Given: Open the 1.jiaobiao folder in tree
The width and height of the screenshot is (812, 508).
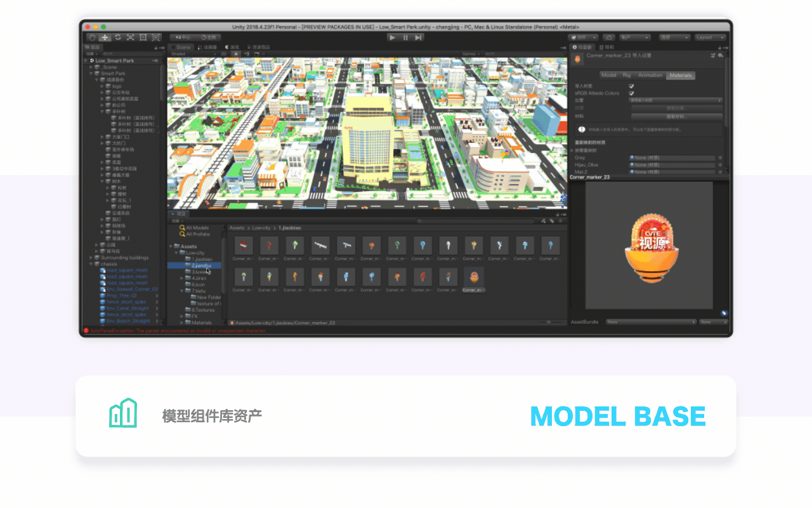Looking at the screenshot, I should click(x=198, y=259).
